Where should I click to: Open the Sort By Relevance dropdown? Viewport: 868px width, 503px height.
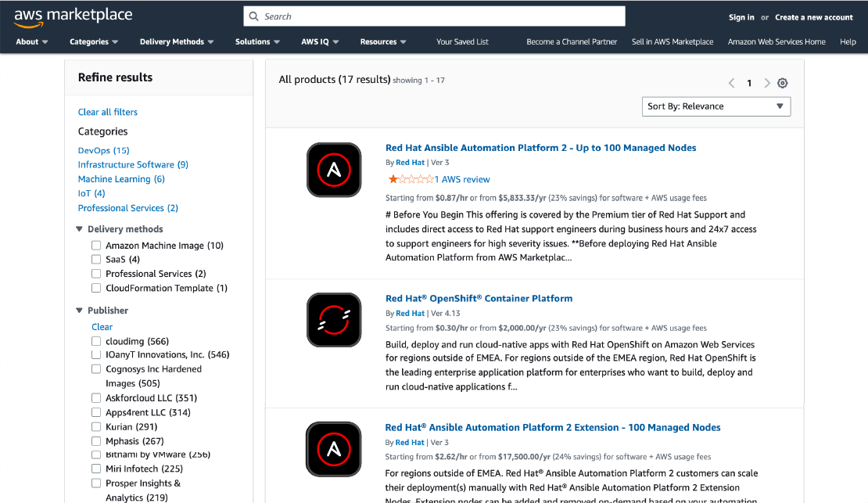point(716,106)
